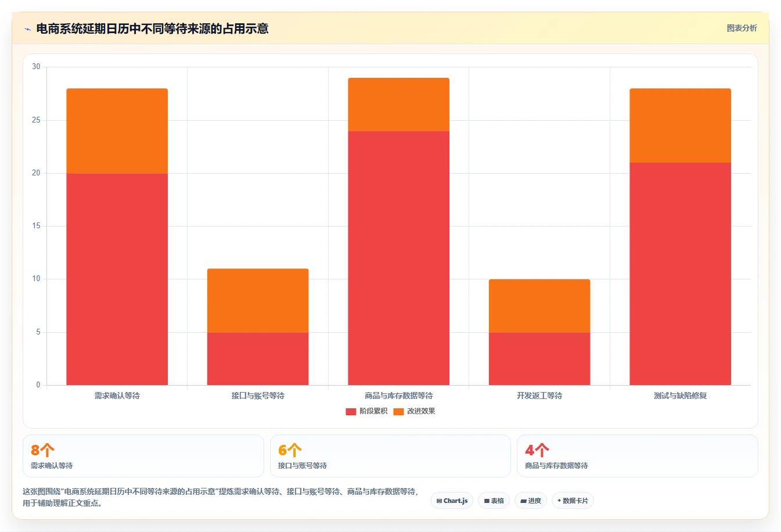Viewport: 781px width, 532px height.
Task: Click the y-axis value 15
Action: 36,226
